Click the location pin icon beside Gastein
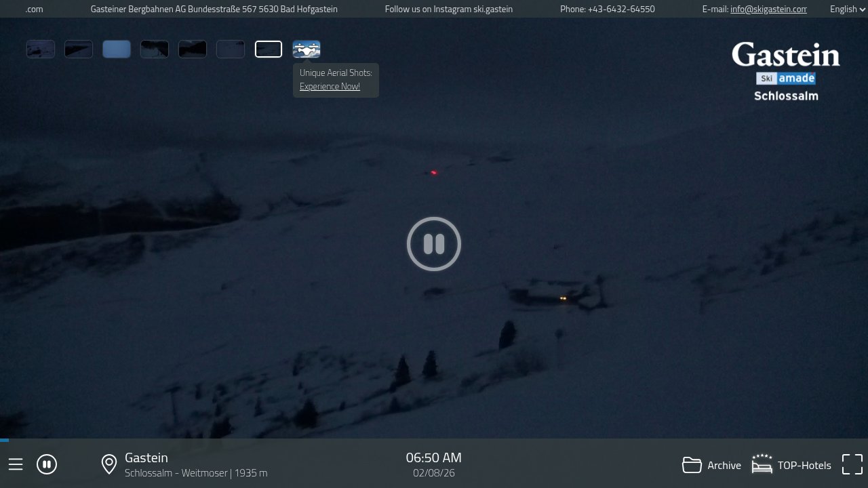The width and height of the screenshot is (868, 488). [x=109, y=464]
